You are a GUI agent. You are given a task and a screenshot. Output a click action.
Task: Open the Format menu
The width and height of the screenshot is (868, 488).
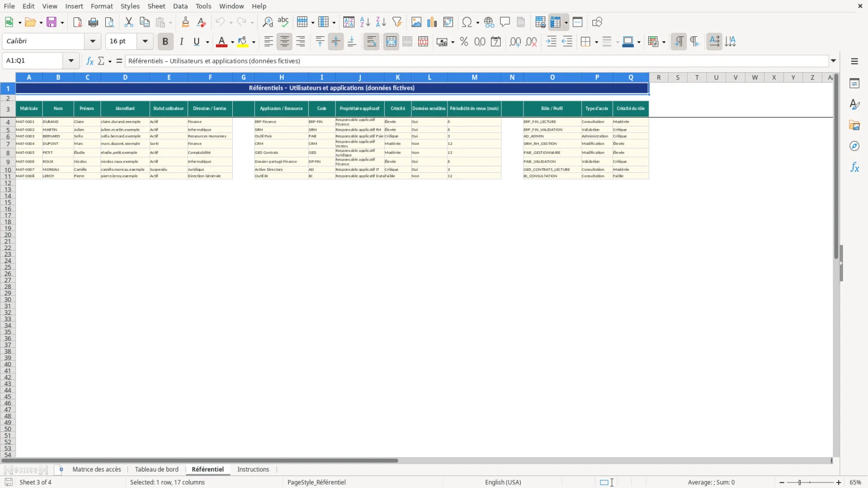102,6
